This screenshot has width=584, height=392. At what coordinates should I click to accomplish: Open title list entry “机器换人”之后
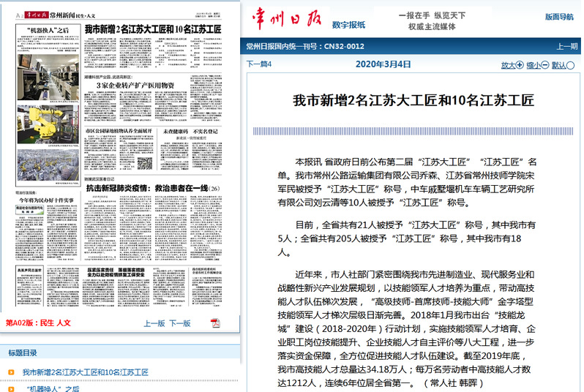(53, 388)
